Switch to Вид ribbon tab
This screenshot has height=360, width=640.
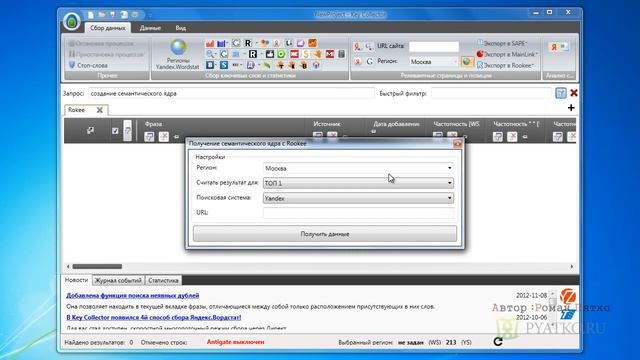point(180,28)
